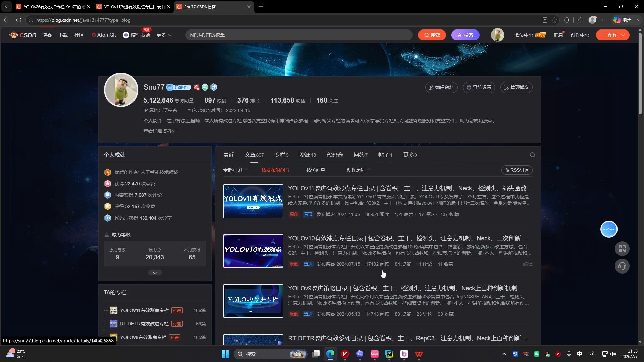Switch to the 最近 tab
This screenshot has width=644, height=362.
coord(228,155)
